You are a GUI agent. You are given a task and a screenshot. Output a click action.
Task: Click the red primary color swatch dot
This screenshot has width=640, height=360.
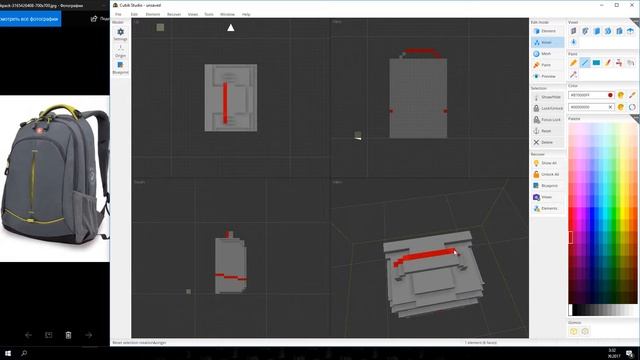click(x=610, y=95)
